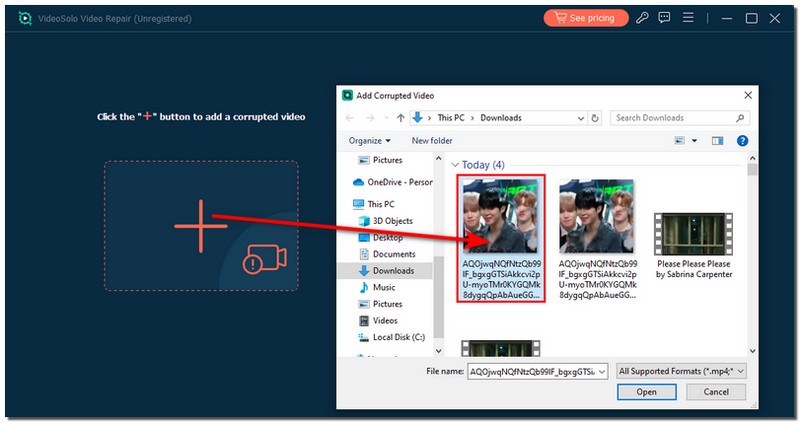
Task: Open the view options dropdown arrow
Action: click(x=694, y=141)
